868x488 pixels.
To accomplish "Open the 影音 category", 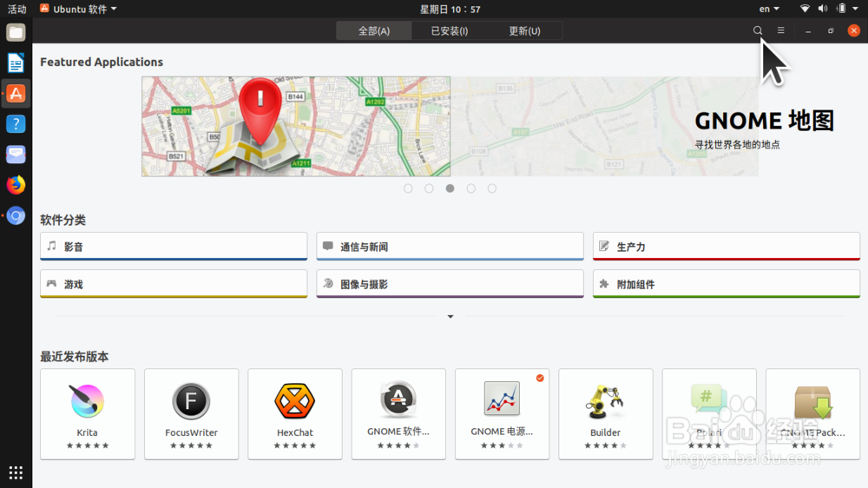I will tap(174, 247).
